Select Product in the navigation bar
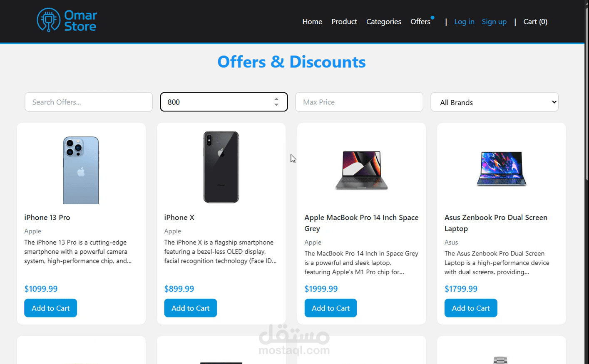This screenshot has height=364, width=589. [x=344, y=21]
